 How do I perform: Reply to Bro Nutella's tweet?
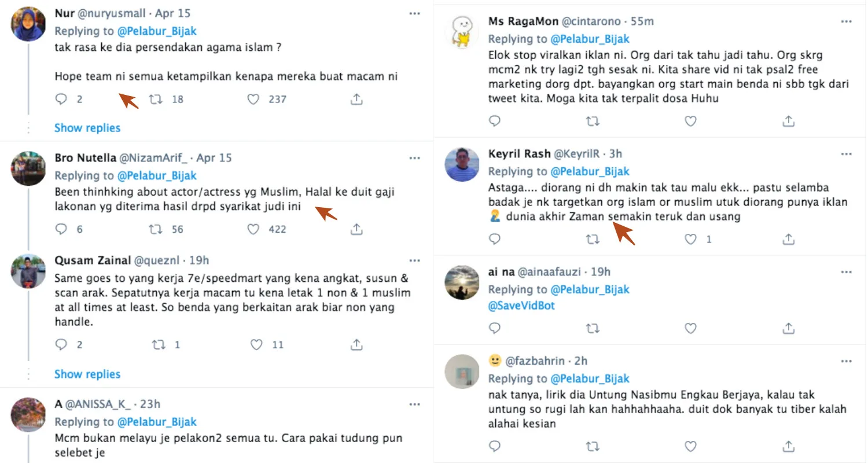pos(61,229)
